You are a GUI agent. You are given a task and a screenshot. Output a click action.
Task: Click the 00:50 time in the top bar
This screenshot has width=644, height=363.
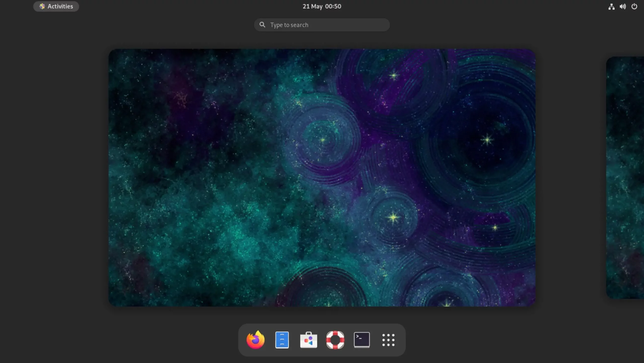[x=333, y=6]
